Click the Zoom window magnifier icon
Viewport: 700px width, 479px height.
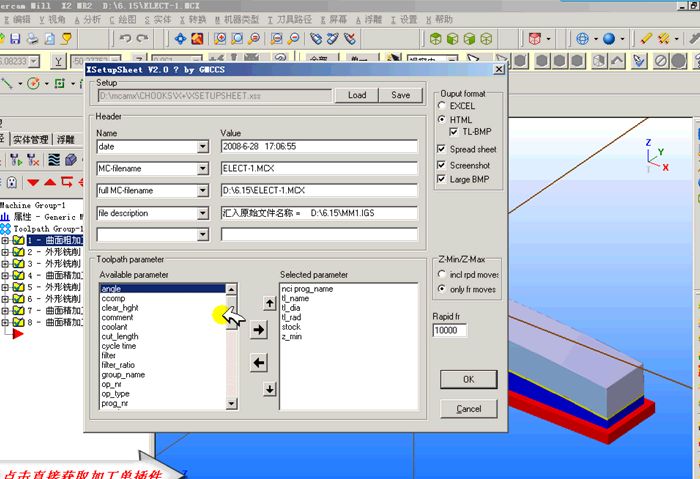[x=220, y=39]
